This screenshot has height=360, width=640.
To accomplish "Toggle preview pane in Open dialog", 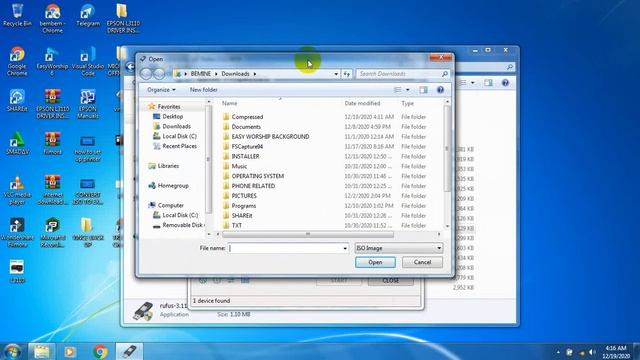I will pyautogui.click(x=423, y=90).
